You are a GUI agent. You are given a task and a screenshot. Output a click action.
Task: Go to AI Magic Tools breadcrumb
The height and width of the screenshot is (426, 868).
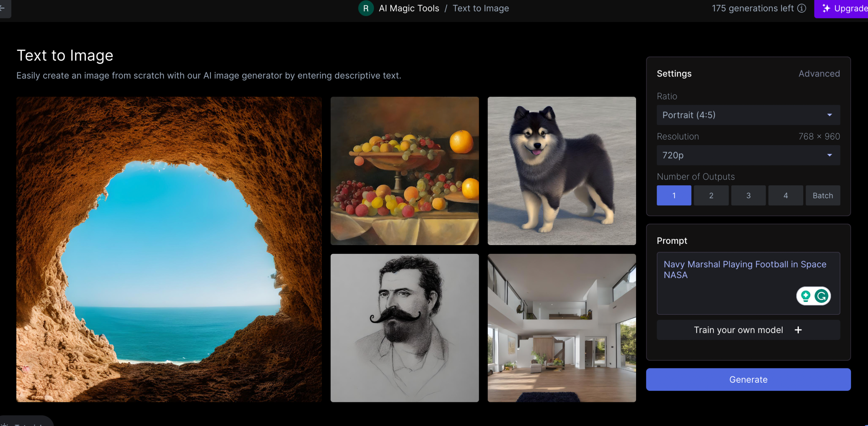pos(409,8)
